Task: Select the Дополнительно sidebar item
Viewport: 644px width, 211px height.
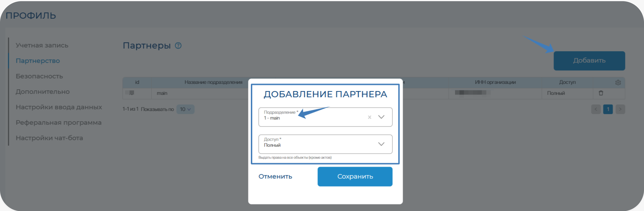Action: (42, 92)
